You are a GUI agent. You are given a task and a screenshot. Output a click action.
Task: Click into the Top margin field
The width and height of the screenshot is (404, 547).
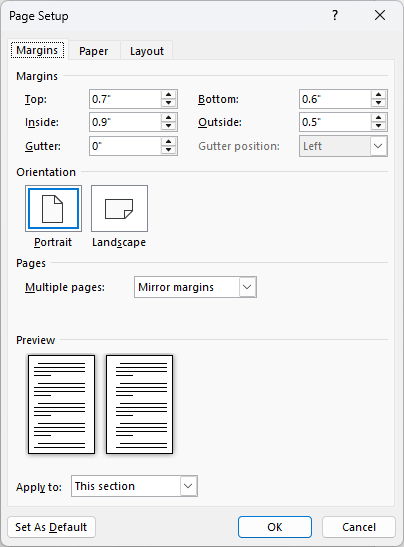click(x=126, y=99)
